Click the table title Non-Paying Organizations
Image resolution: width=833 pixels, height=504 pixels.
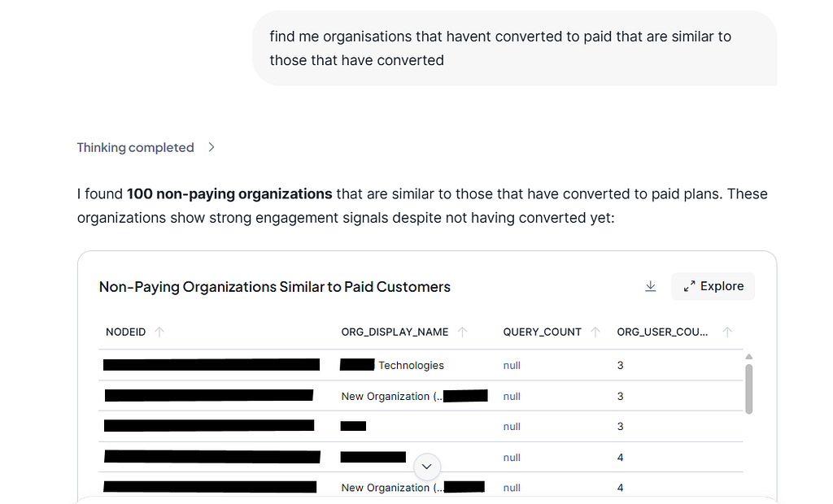coord(274,286)
